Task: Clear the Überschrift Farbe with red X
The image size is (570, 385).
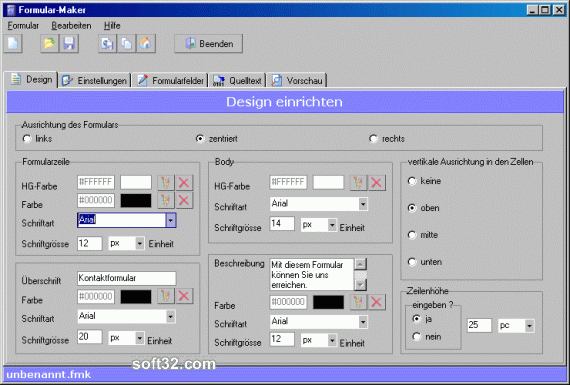Action: pyautogui.click(x=184, y=296)
